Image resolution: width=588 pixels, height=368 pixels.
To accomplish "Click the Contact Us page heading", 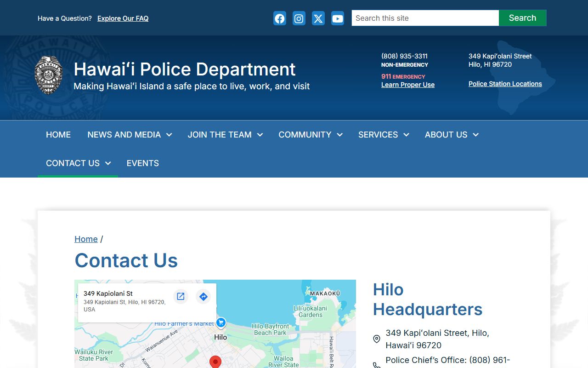I will click(126, 260).
